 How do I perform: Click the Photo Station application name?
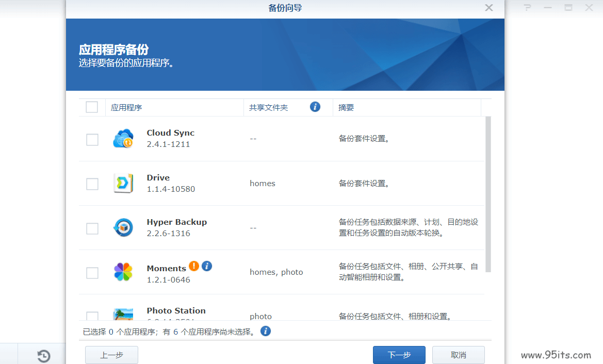coord(176,310)
